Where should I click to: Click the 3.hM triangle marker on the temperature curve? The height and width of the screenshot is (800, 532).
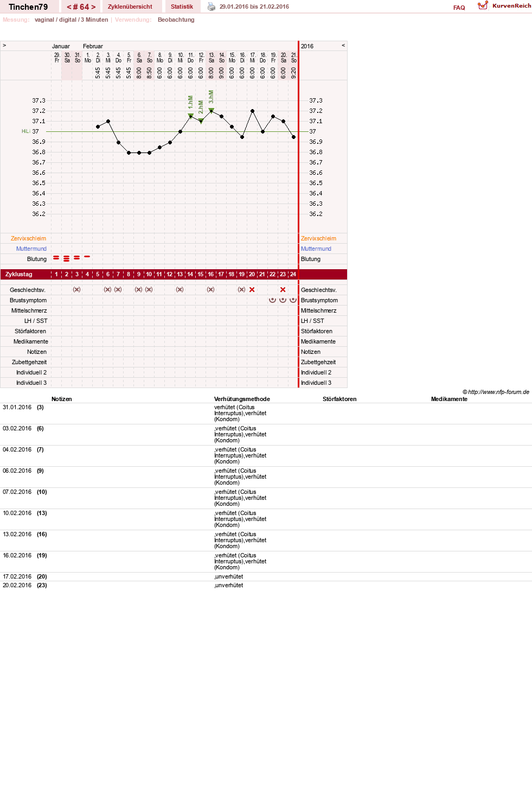[x=211, y=111]
